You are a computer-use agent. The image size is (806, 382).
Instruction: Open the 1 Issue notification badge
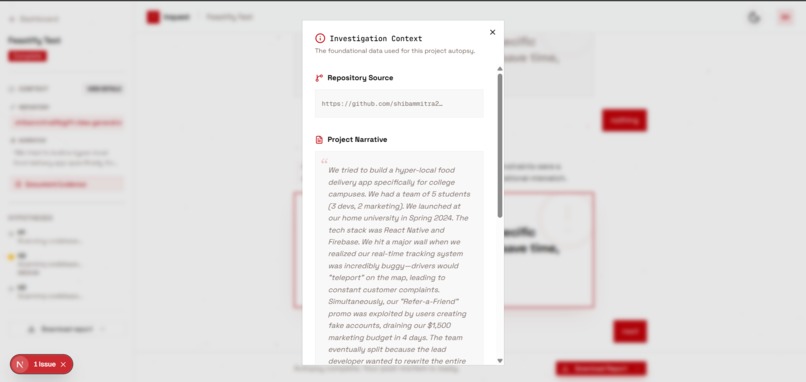42,364
